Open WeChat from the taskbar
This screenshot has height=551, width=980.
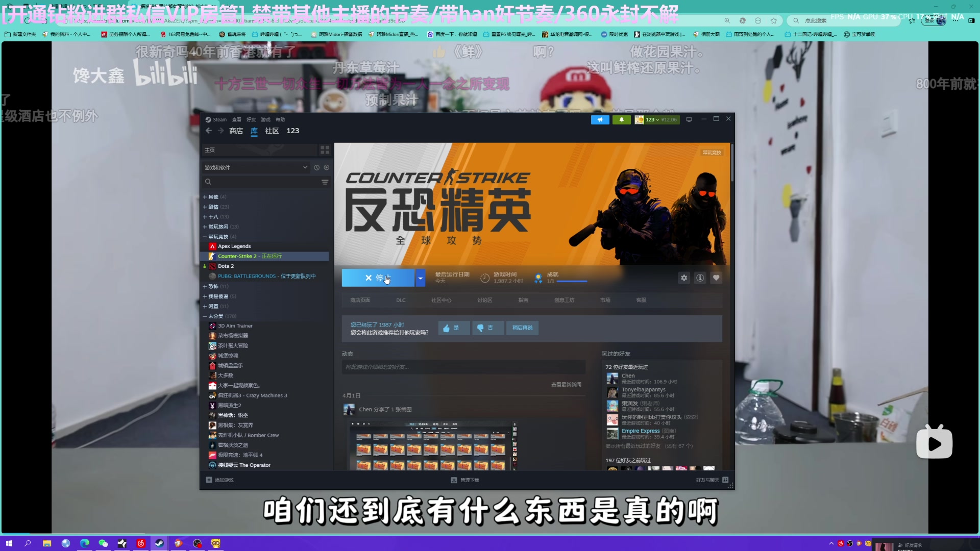[x=103, y=543]
